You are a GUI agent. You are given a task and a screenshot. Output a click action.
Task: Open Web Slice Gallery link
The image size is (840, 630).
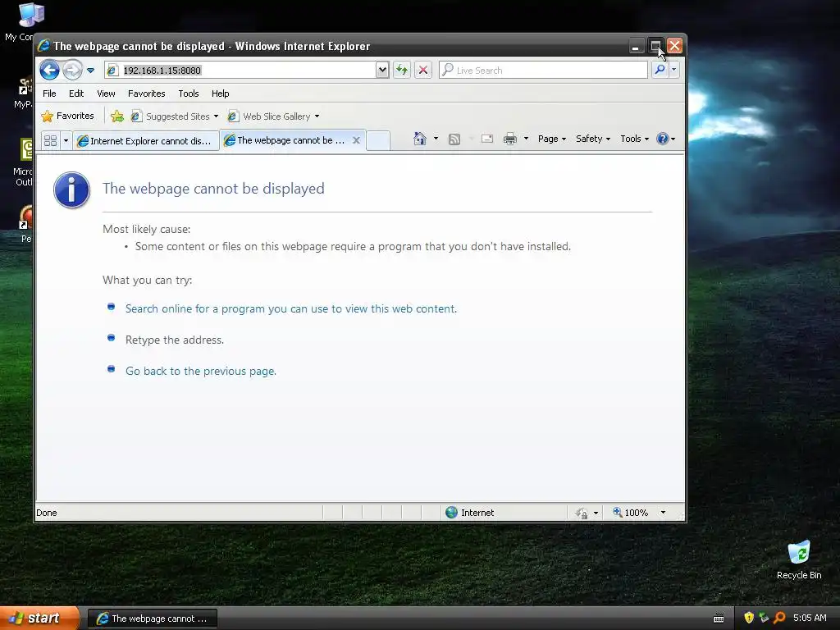pyautogui.click(x=273, y=116)
